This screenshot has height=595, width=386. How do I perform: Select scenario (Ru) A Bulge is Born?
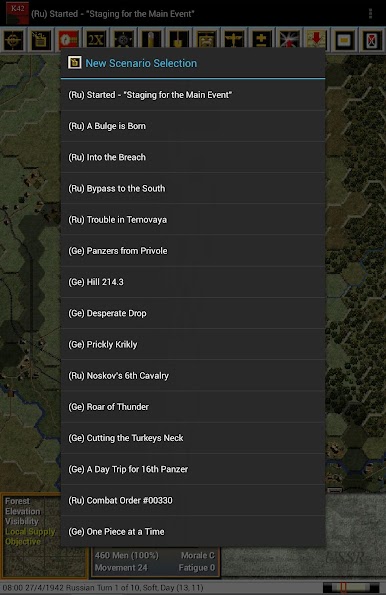click(x=193, y=126)
